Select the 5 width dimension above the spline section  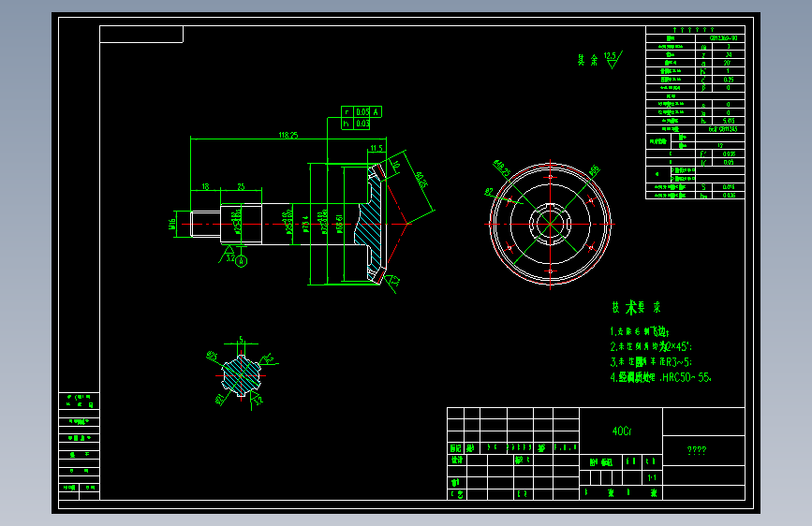[241, 340]
